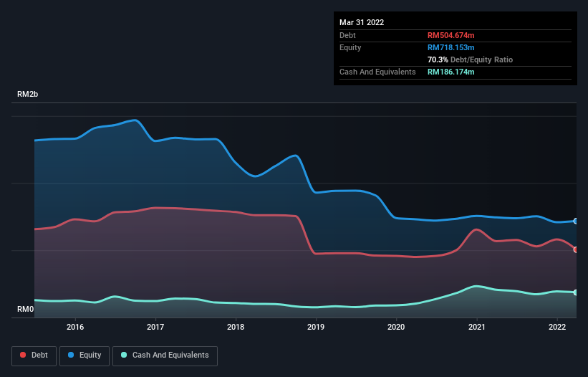Click the teal Cash legend dot
This screenshot has width=588, height=377.
(125, 355)
